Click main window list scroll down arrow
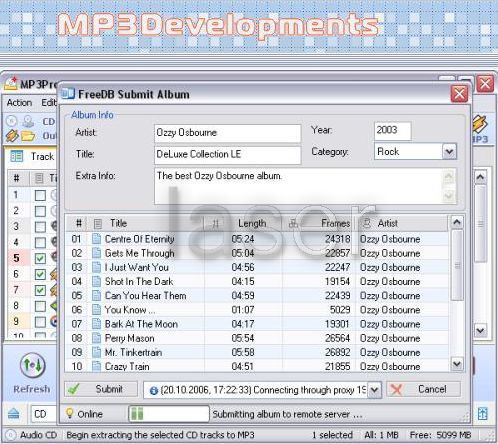 point(480,330)
